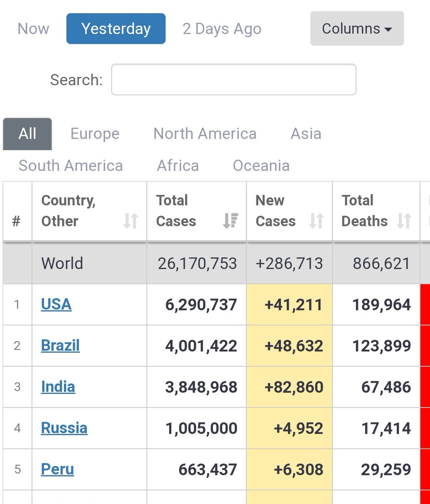View South America data
This screenshot has width=430, height=504.
(70, 165)
